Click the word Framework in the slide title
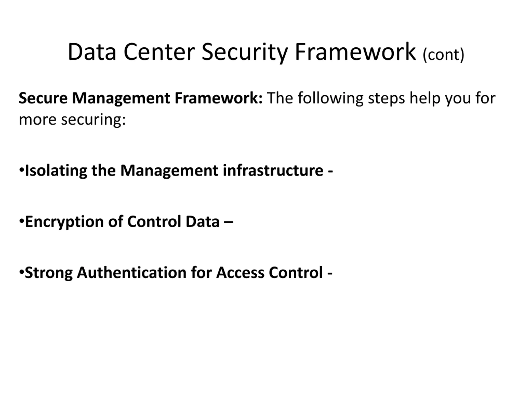532x399 pixels. click(x=356, y=52)
